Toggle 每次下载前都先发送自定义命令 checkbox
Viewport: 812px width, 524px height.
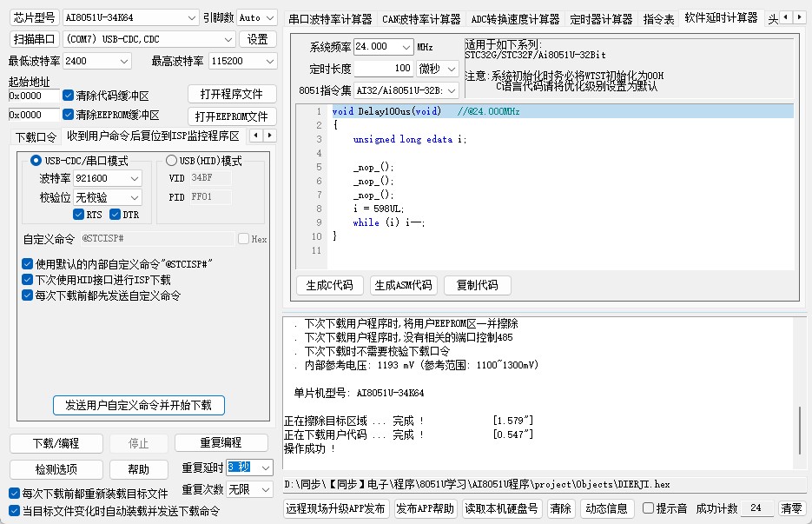click(28, 295)
